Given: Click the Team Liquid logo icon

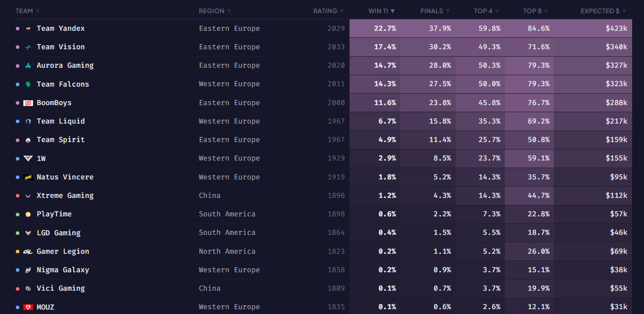Looking at the screenshot, I should click(28, 121).
